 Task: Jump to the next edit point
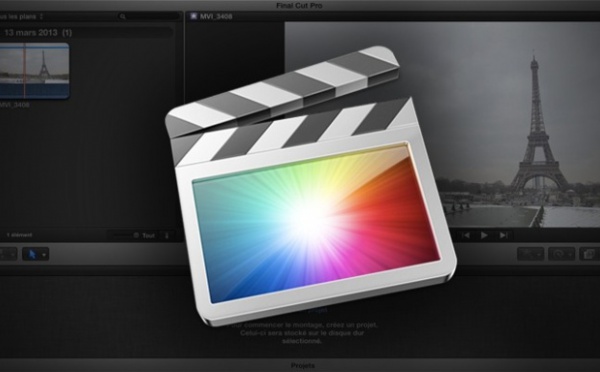click(503, 235)
